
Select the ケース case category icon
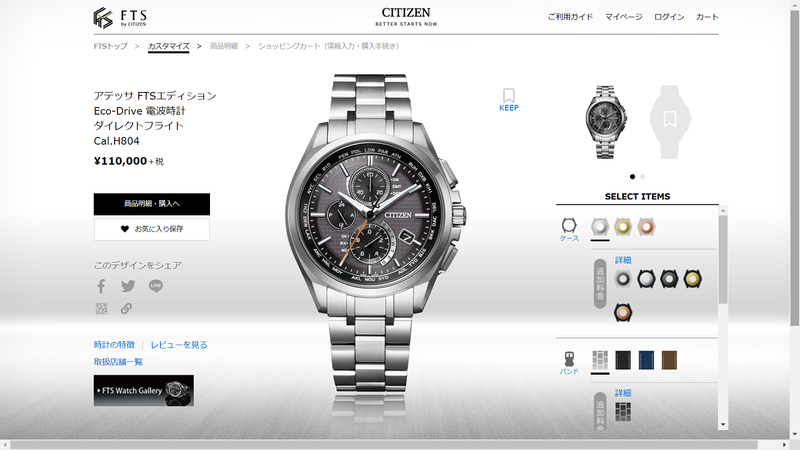(569, 230)
